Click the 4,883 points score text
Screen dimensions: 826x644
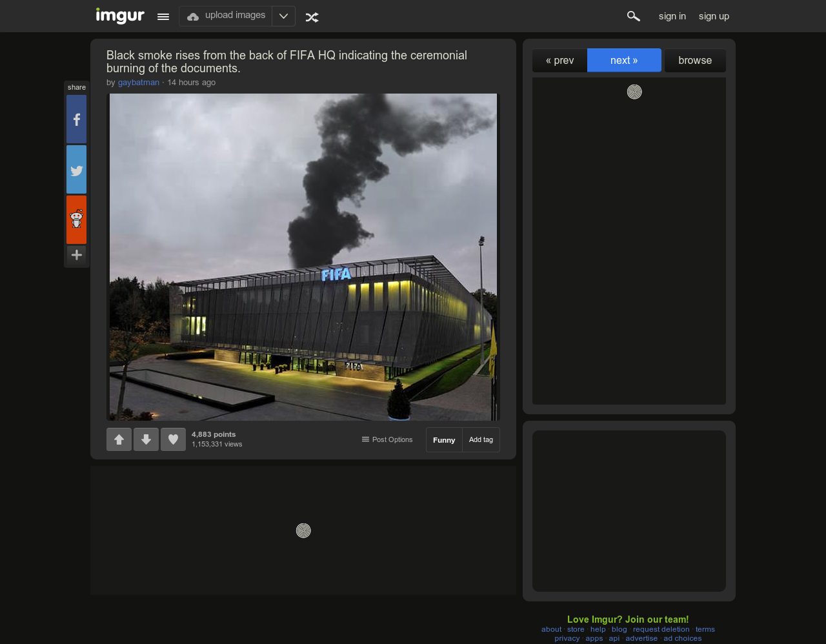pos(214,434)
